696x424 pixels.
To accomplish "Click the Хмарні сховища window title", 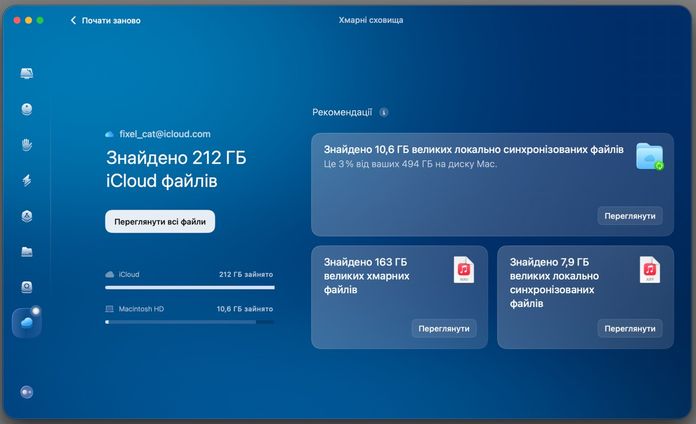I will coord(371,20).
